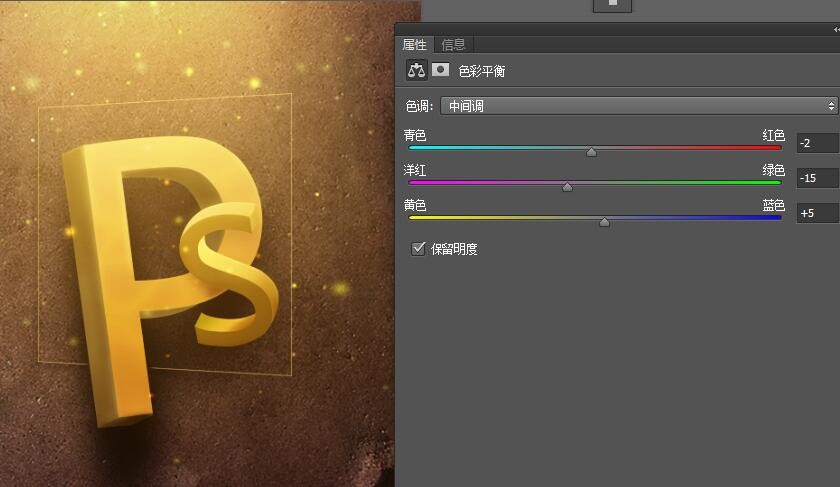Screen dimensions: 840x487
Task: Switch to the 属性 tab
Action: [415, 44]
